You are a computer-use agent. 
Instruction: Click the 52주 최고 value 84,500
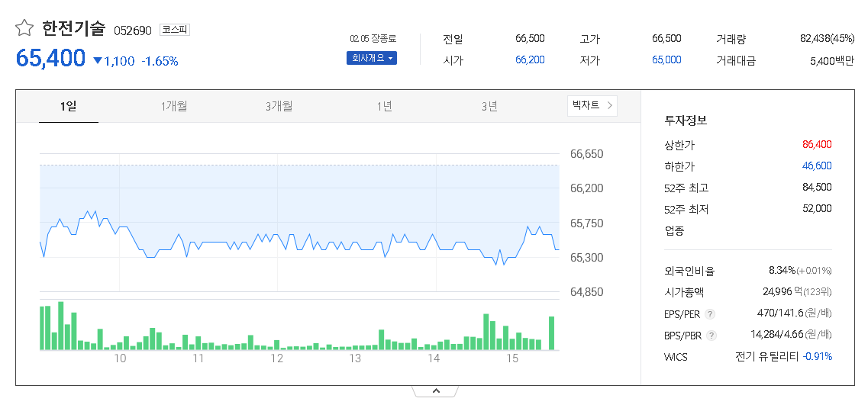coord(817,188)
